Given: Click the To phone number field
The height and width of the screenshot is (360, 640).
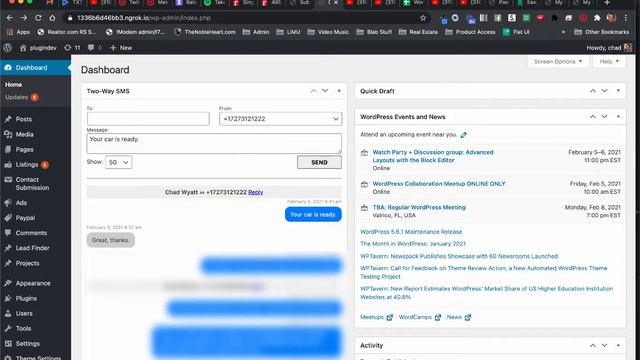Looking at the screenshot, I should 148,119.
